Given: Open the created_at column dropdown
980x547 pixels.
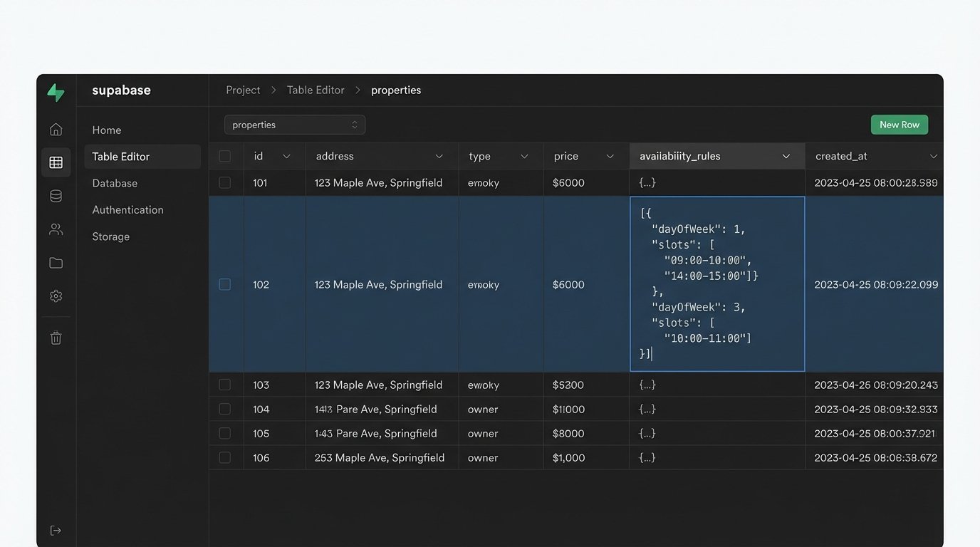Looking at the screenshot, I should 934,155.
